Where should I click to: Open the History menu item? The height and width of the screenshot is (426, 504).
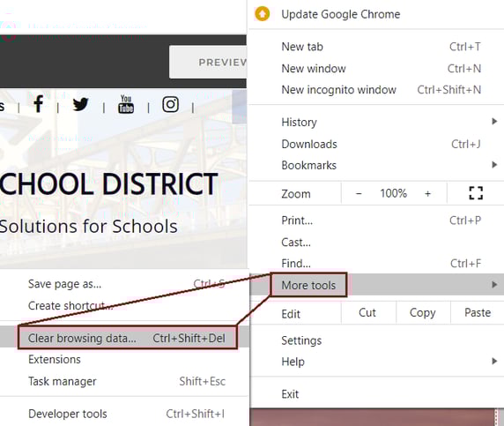(x=376, y=122)
